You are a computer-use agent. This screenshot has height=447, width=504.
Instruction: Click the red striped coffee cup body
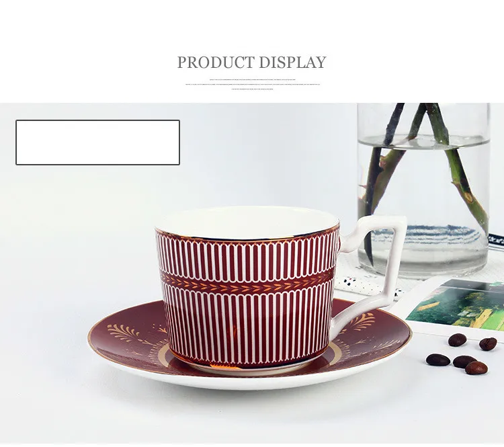[247, 299]
